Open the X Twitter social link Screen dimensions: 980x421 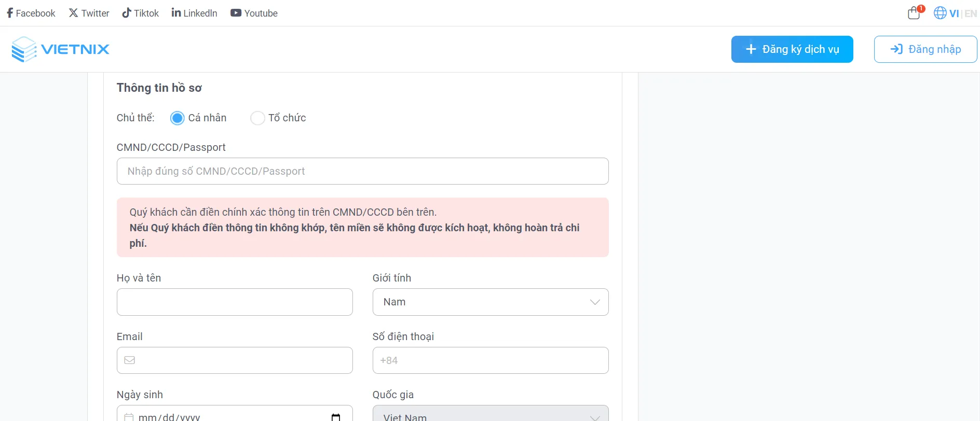pyautogui.click(x=89, y=13)
